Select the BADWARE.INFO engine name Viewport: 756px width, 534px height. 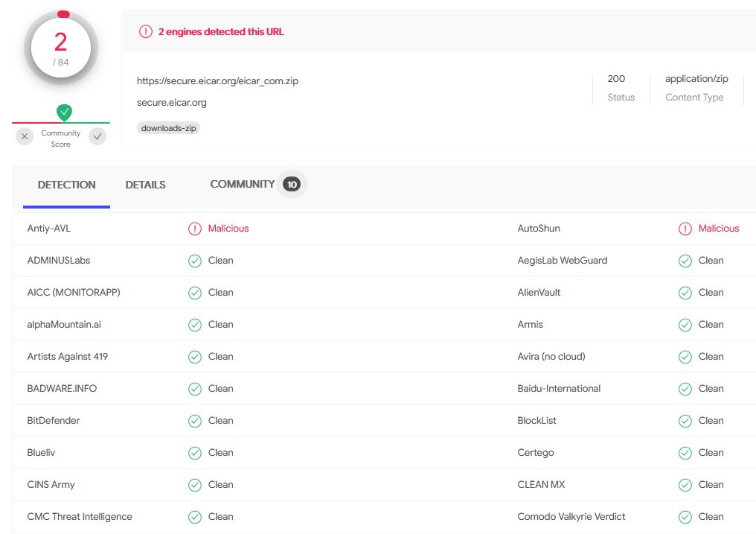click(x=62, y=388)
